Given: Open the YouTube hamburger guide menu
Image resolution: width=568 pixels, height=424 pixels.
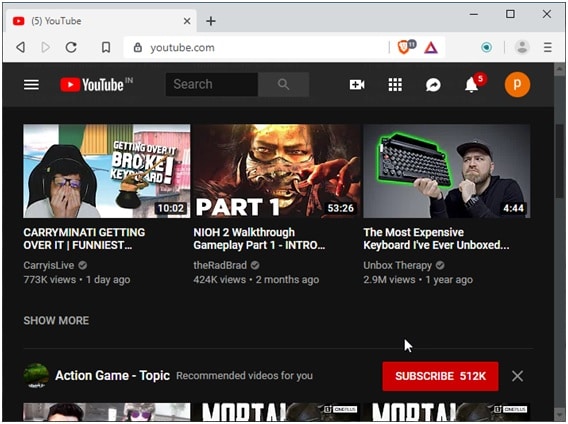Looking at the screenshot, I should pyautogui.click(x=31, y=85).
